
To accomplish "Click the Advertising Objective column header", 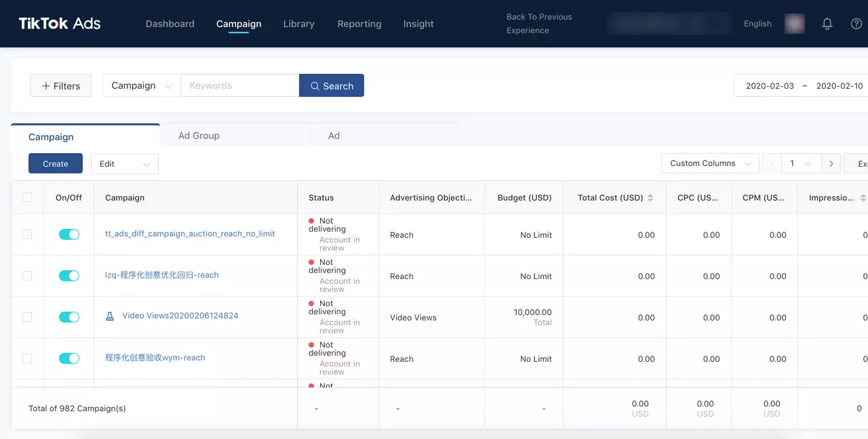I will (431, 198).
